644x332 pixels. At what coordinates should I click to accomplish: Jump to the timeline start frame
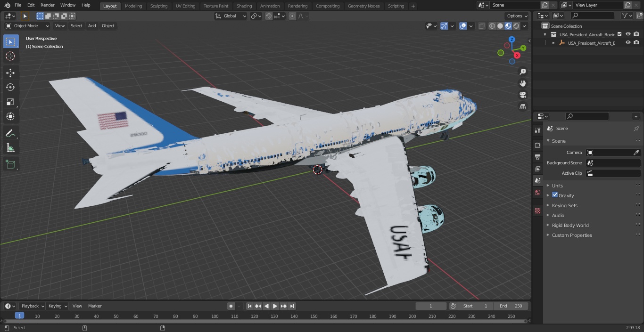(x=250, y=306)
